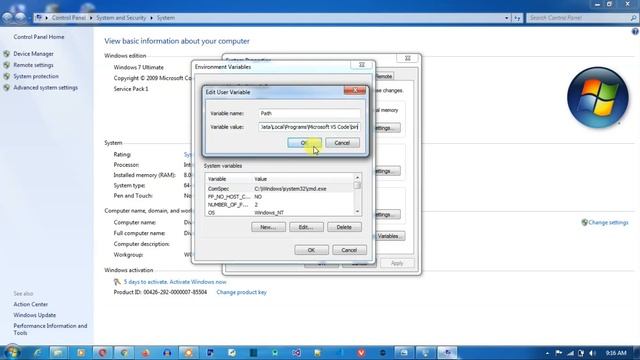Screen dimensions: 640x360
Task: Open Performance Information and Tools link
Action: [x=50, y=329]
